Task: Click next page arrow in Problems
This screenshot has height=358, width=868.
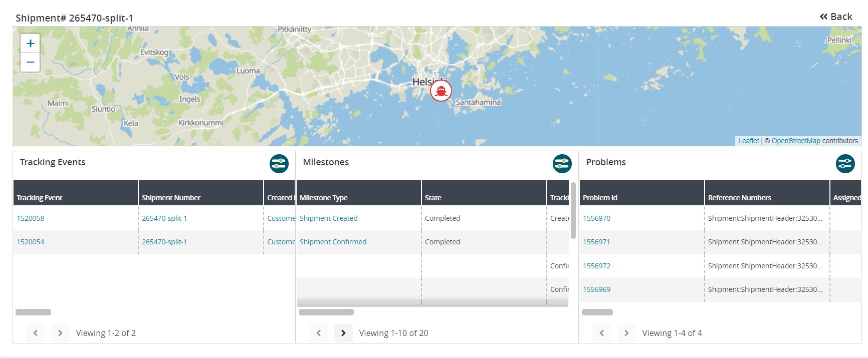Action: 626,333
